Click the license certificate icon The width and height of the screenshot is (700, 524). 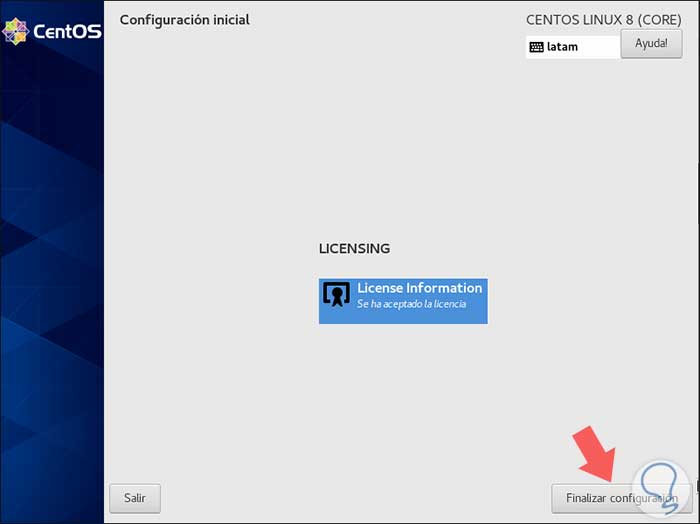[x=336, y=294]
